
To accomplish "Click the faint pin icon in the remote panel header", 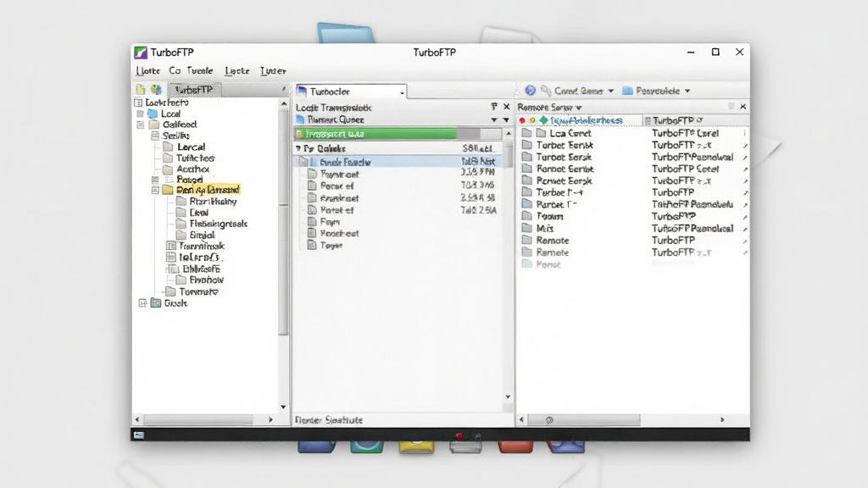I will 732,106.
